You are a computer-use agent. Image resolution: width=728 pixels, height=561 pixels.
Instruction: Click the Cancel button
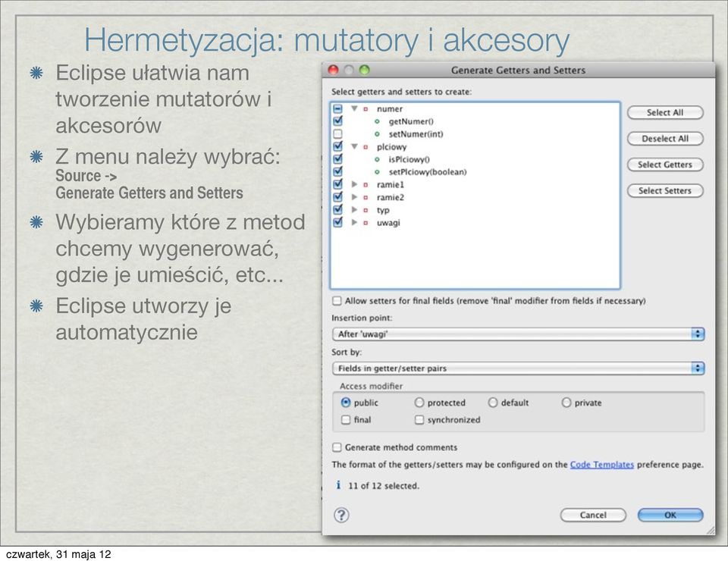593,515
